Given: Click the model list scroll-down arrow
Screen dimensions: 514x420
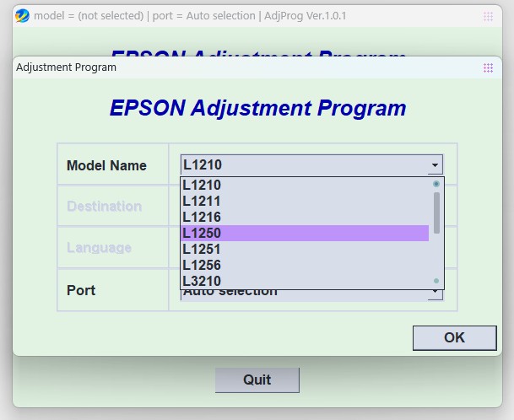Looking at the screenshot, I should (x=436, y=281).
